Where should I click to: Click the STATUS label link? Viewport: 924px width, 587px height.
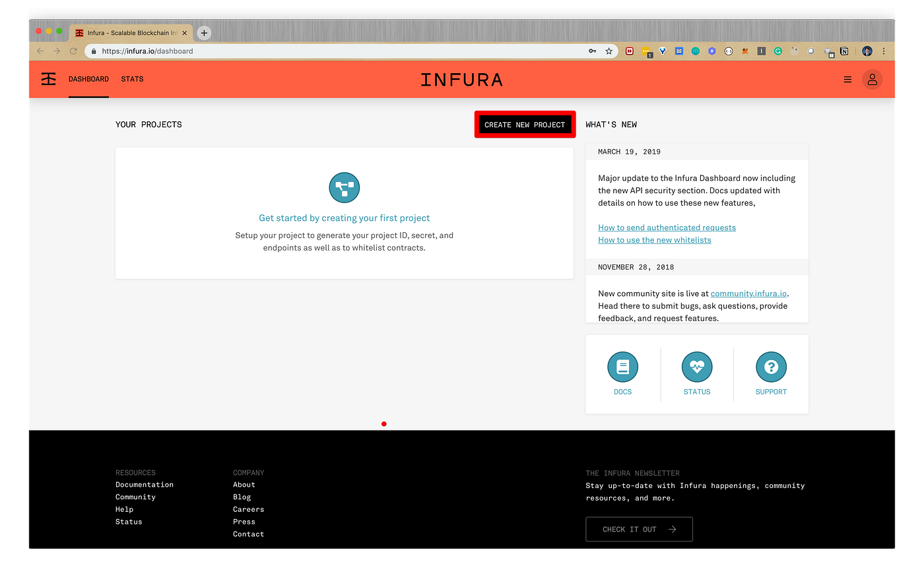697,392
